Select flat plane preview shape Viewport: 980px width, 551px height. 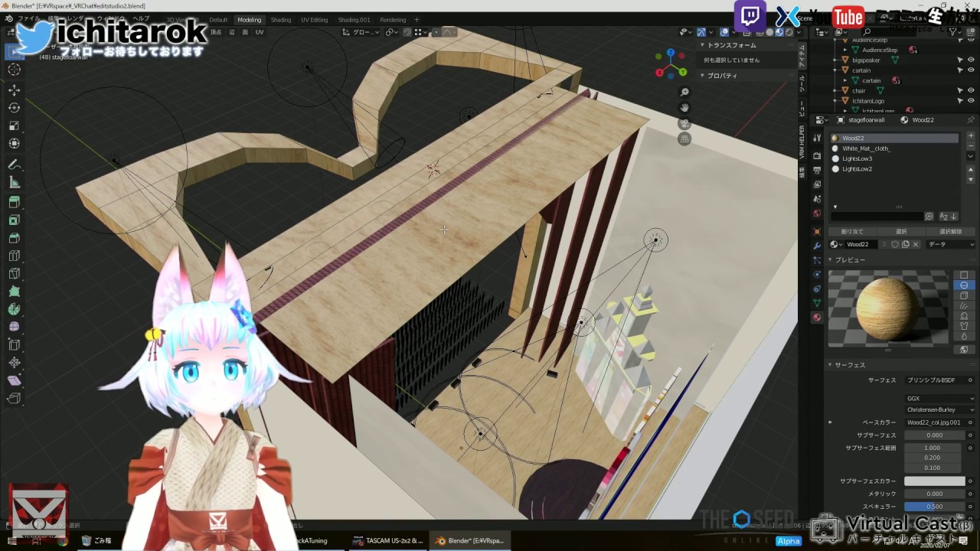point(964,275)
